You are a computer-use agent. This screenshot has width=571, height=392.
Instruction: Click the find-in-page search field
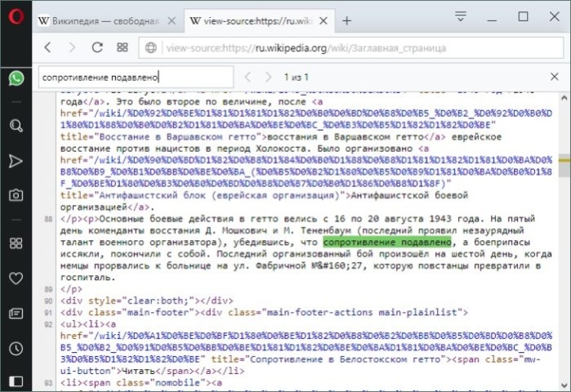click(136, 77)
